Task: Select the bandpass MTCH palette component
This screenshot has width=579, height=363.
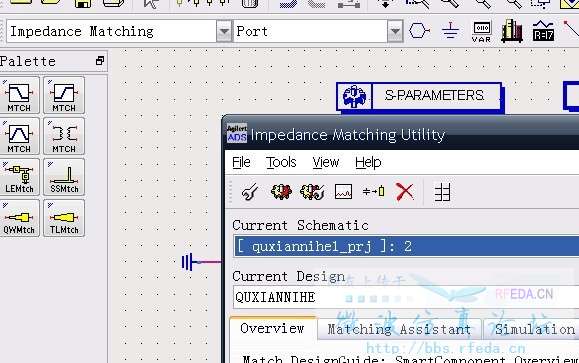Action: point(19,136)
